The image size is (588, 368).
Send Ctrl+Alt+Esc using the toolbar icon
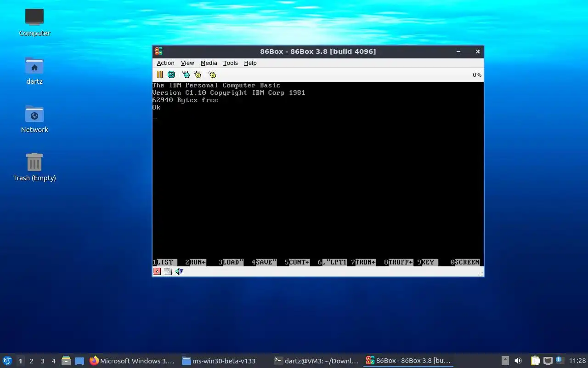click(x=198, y=75)
